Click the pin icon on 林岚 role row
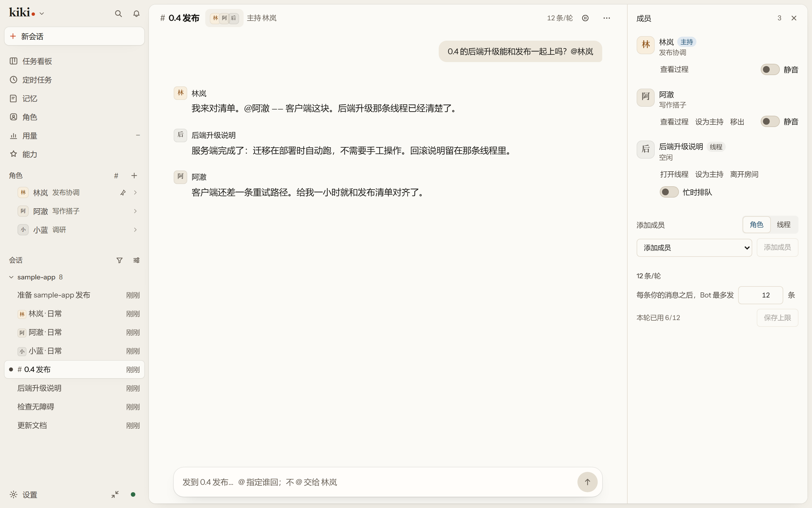The width and height of the screenshot is (812, 508). (x=123, y=192)
